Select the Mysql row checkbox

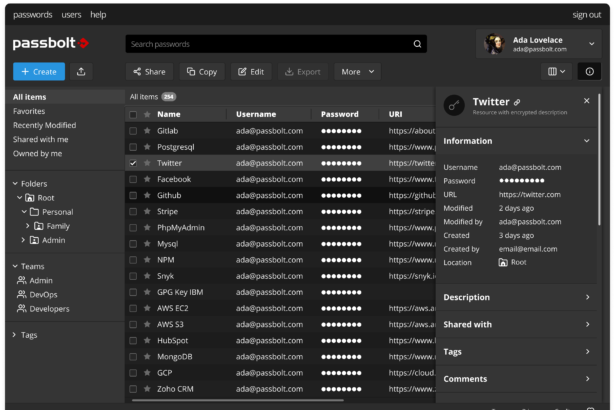133,244
